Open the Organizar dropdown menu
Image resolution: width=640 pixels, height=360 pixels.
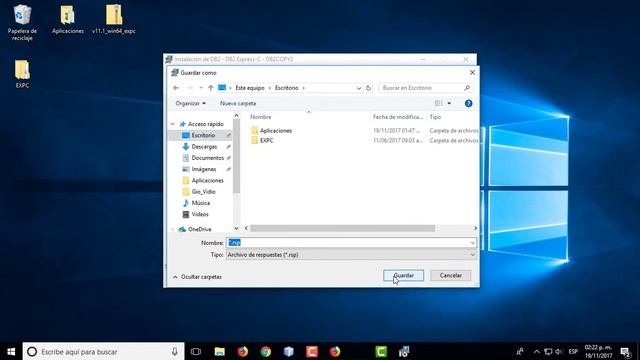pyautogui.click(x=190, y=103)
